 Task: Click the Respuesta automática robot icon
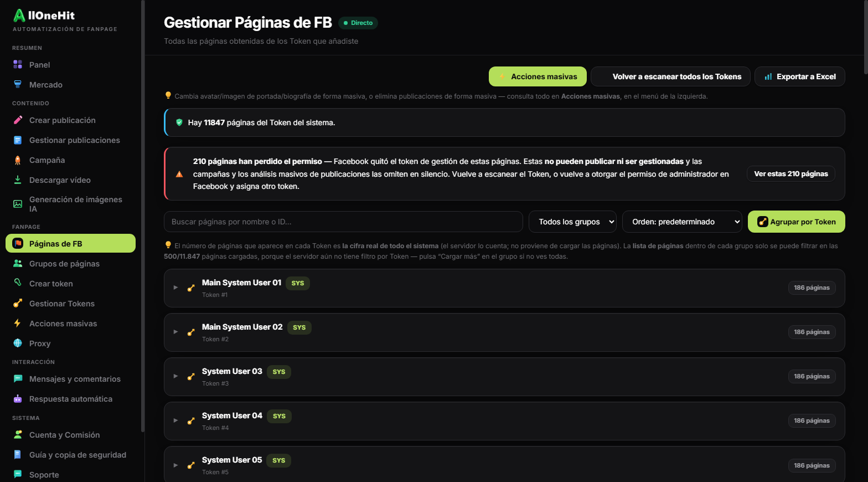(18, 399)
